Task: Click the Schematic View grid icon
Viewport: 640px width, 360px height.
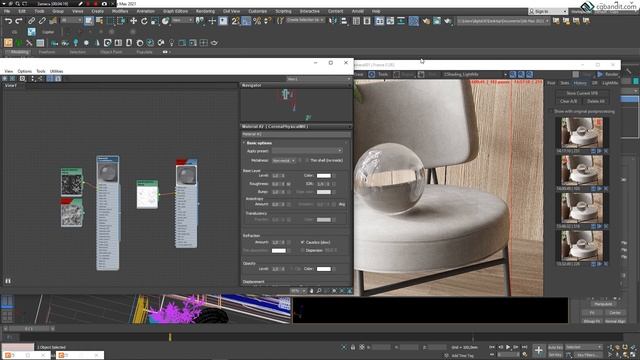Action: [401, 20]
